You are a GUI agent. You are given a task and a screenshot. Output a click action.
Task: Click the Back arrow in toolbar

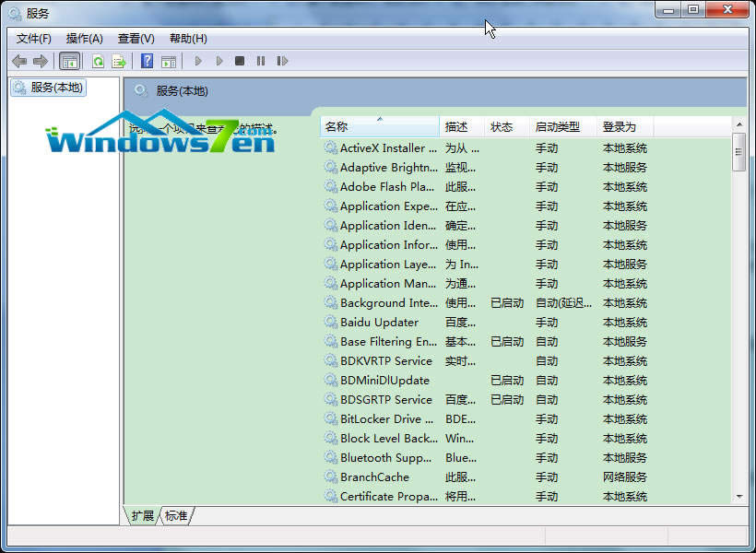tap(19, 61)
